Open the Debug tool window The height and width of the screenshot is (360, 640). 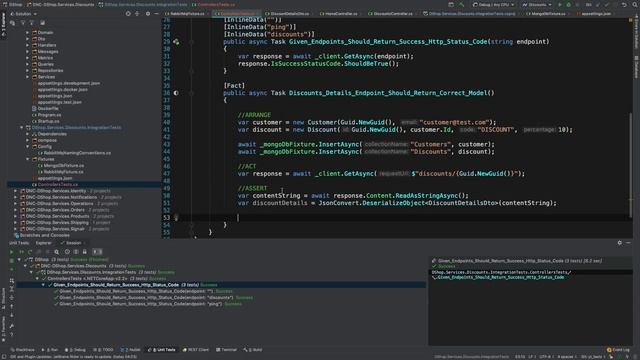pos(75,350)
